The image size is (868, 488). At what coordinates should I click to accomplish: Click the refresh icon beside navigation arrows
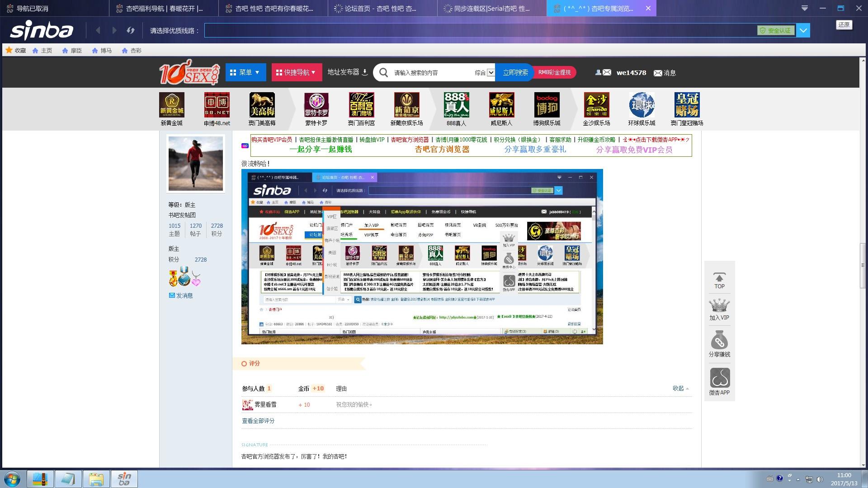coord(131,30)
